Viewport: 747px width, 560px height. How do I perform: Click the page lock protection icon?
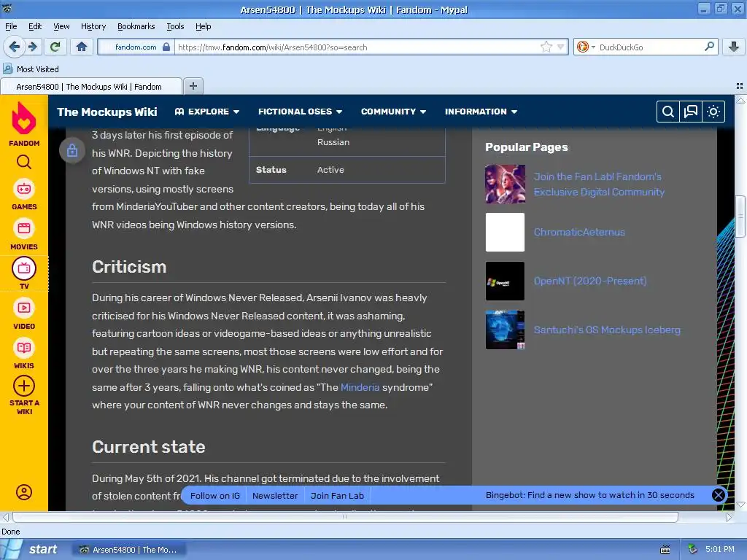click(72, 150)
